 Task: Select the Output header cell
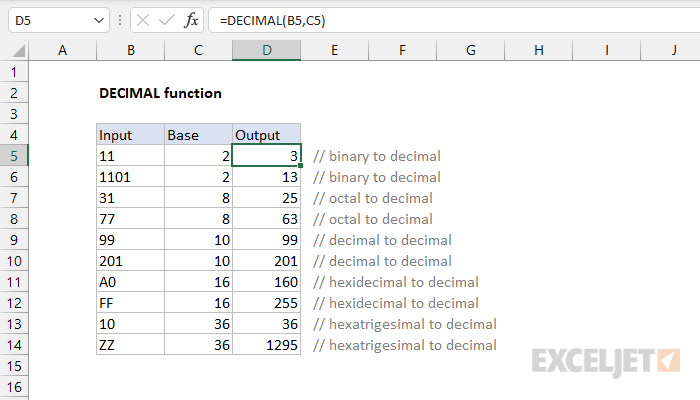pyautogui.click(x=266, y=135)
